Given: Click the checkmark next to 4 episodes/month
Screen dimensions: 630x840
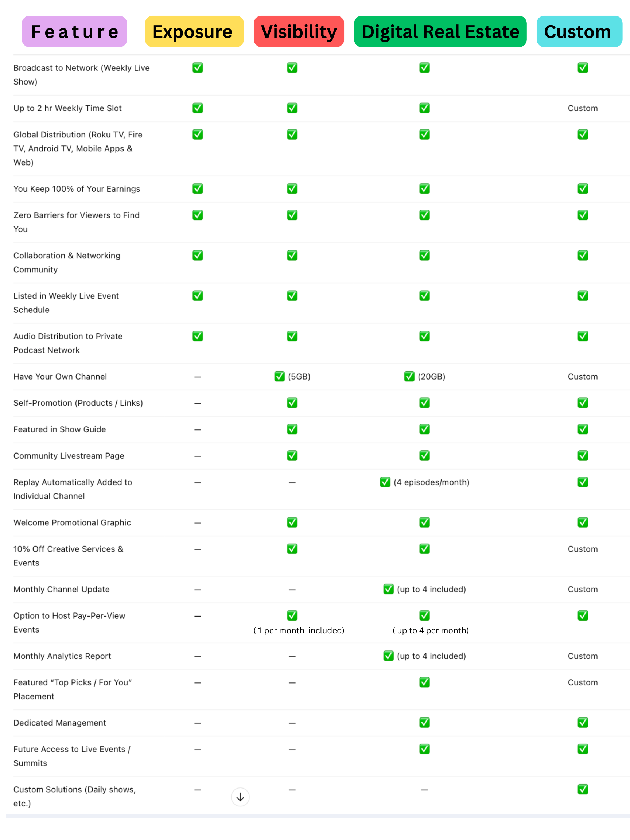Looking at the screenshot, I should [385, 482].
